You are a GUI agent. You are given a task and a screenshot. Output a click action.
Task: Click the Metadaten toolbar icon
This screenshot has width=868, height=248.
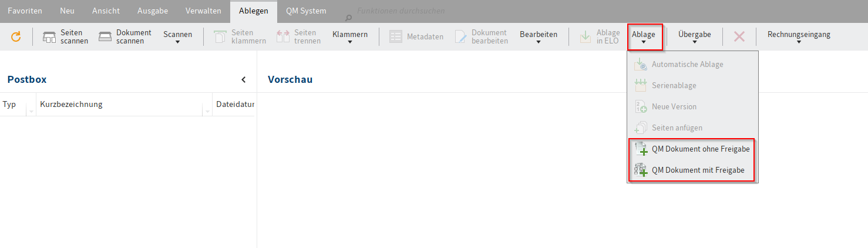click(x=396, y=37)
